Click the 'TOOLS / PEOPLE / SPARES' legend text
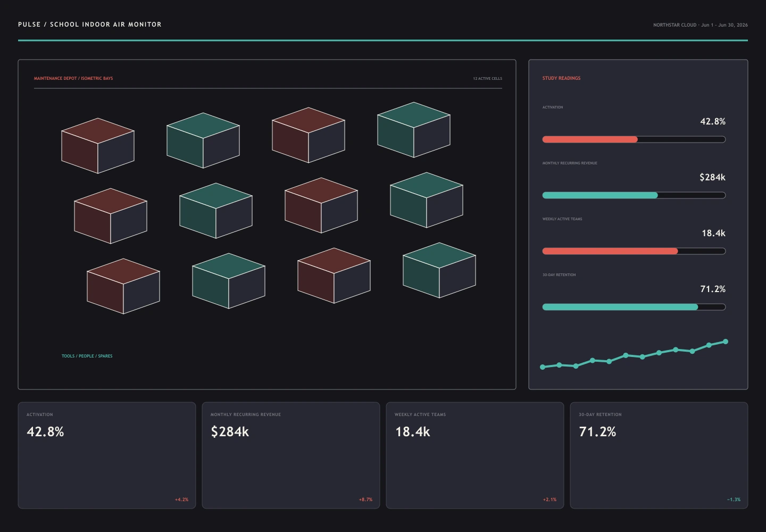 [x=87, y=356]
